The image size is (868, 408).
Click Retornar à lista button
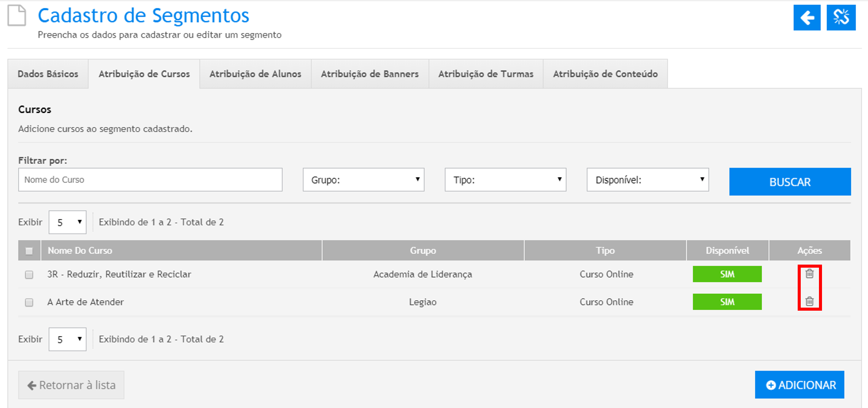coord(71,385)
